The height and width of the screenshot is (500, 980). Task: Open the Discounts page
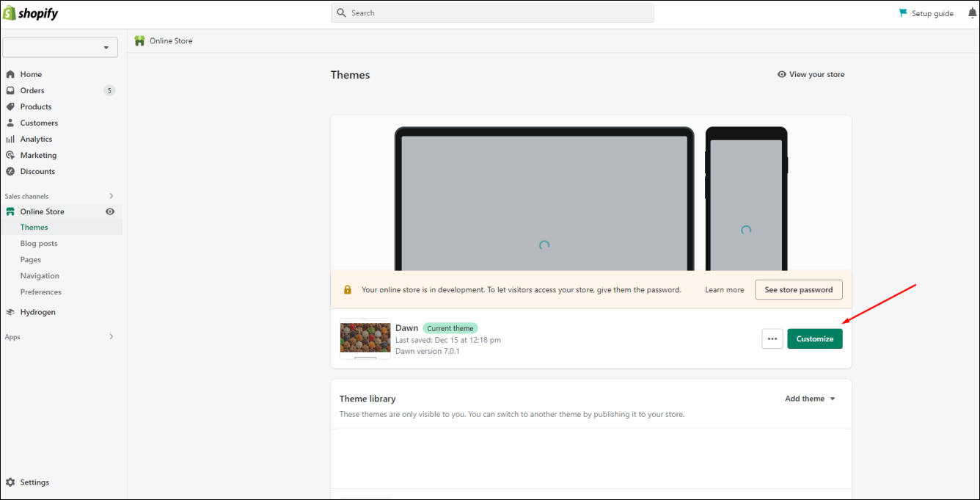tap(37, 171)
